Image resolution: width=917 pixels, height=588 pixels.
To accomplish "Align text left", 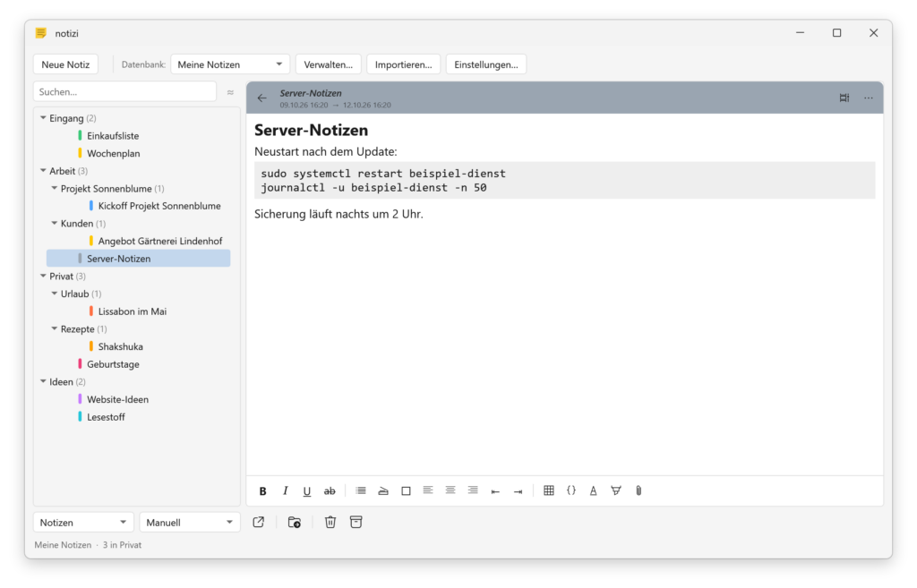I will click(428, 491).
